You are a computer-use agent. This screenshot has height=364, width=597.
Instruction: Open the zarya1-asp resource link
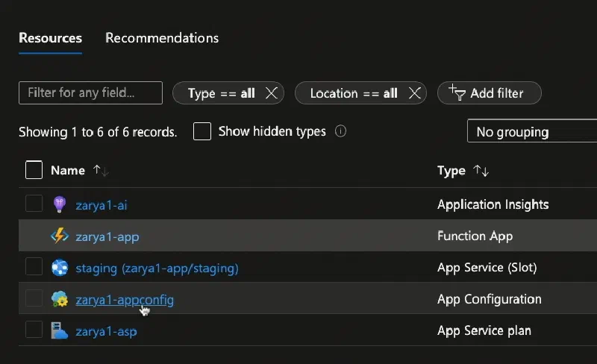(106, 331)
